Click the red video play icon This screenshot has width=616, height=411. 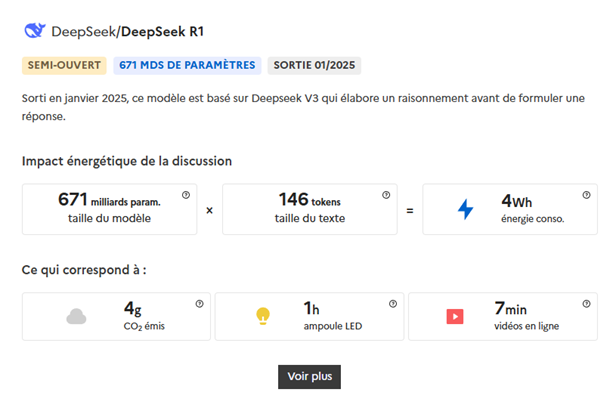pos(455,317)
